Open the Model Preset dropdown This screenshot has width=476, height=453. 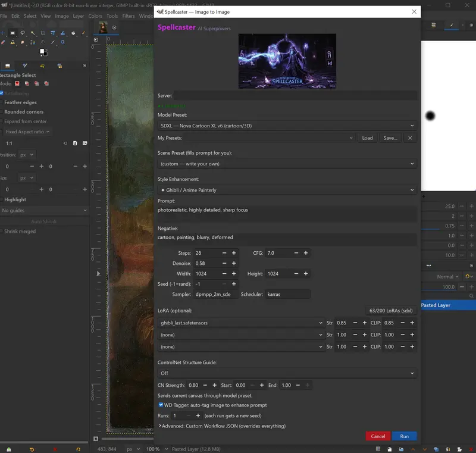coord(287,126)
